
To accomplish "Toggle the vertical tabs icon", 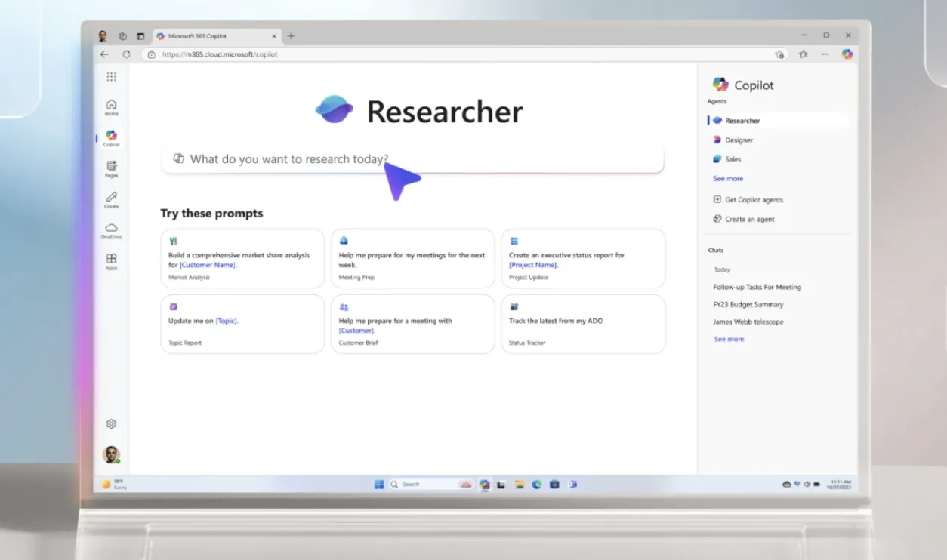I will click(140, 36).
